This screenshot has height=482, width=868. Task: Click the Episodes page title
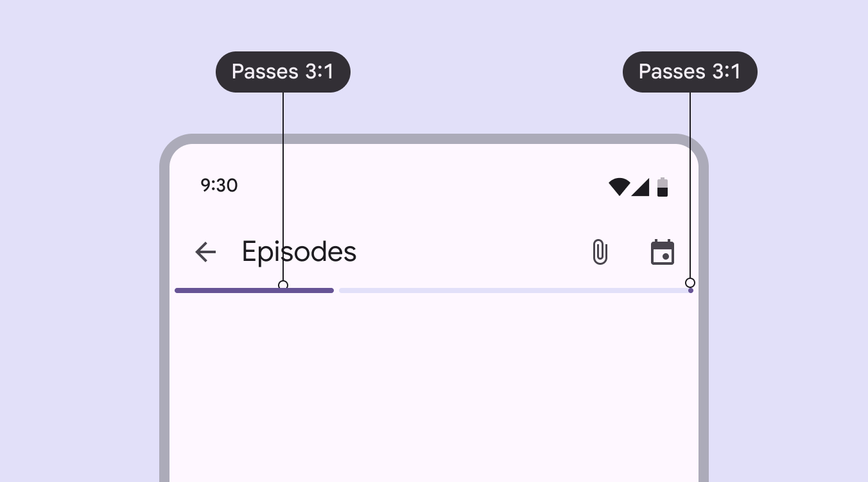pyautogui.click(x=299, y=252)
